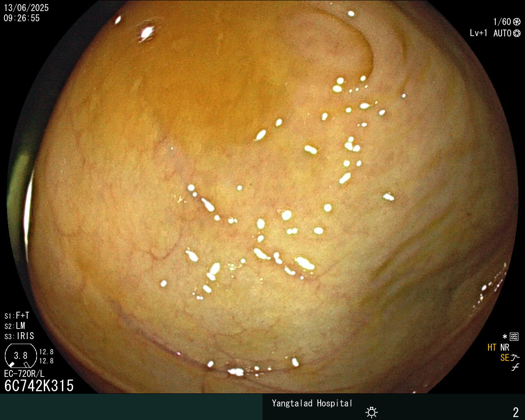
Task: Click the lower 12.8 diameter value
Action: (x=46, y=361)
